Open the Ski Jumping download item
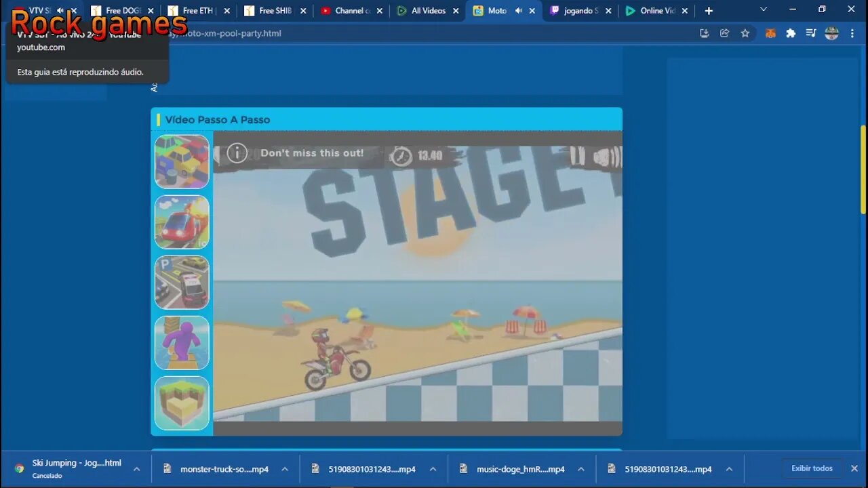Image resolution: width=868 pixels, height=488 pixels. point(77,468)
